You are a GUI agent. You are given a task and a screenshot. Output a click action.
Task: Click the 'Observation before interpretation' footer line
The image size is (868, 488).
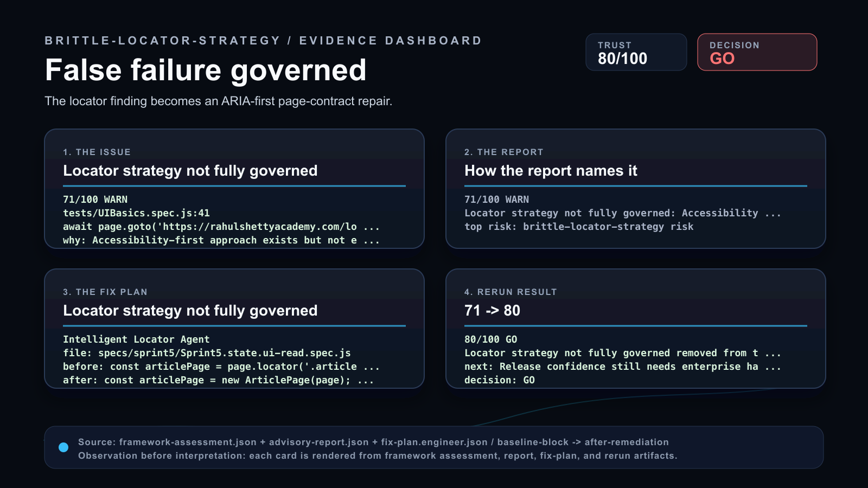tap(378, 455)
